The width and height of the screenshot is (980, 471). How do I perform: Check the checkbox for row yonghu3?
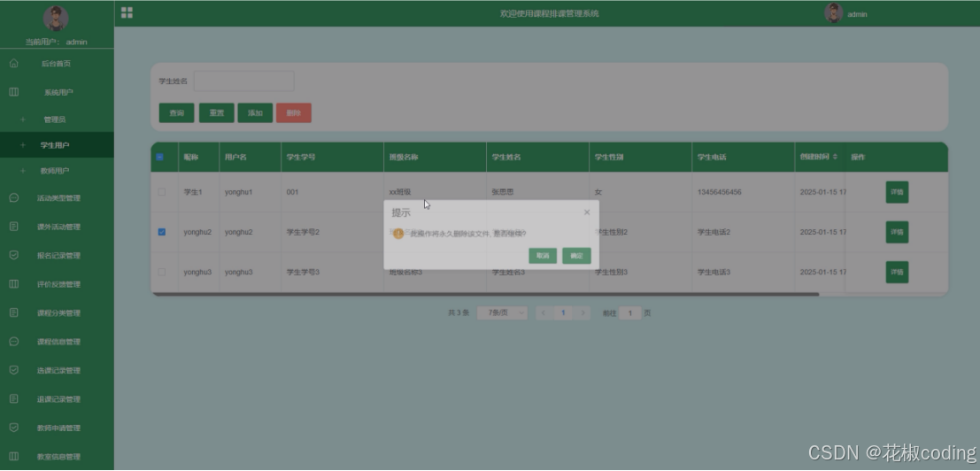pos(162,272)
